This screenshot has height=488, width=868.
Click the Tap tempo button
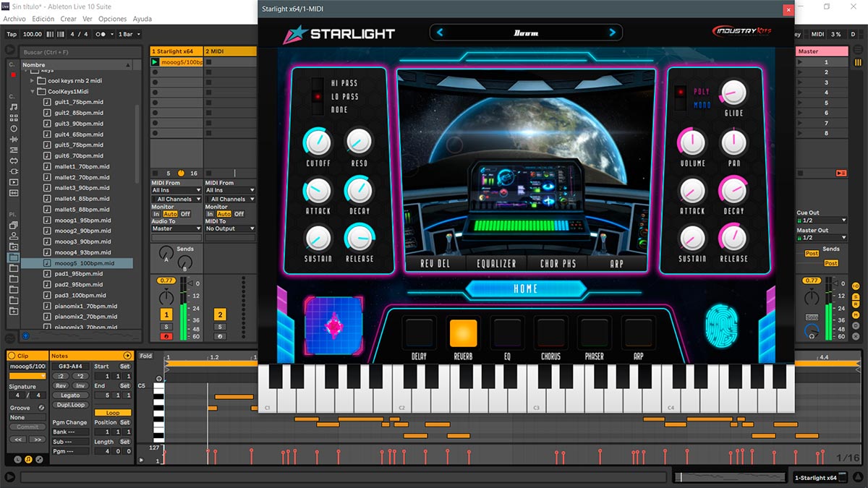coord(12,34)
